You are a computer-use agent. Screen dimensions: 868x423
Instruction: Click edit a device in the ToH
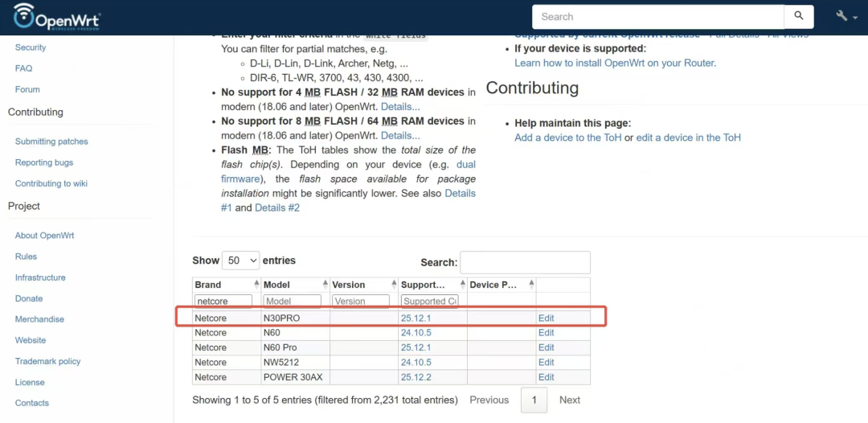tap(688, 138)
